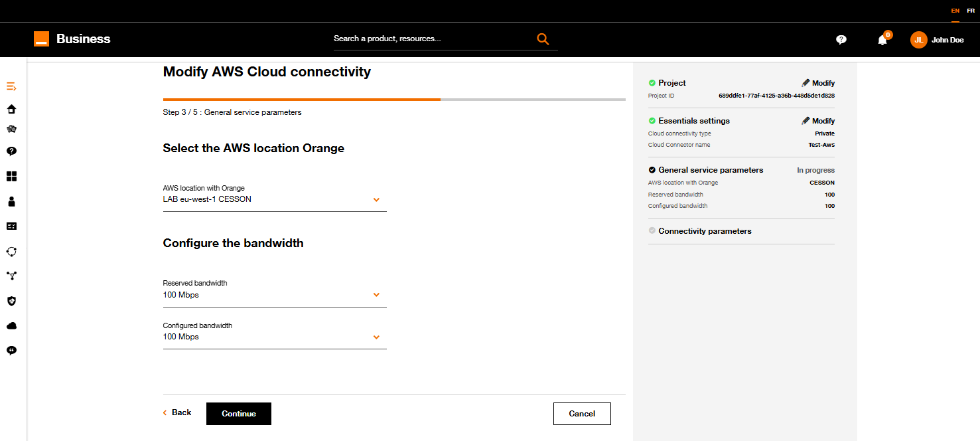This screenshot has height=441, width=980.
Task: Switch language to FR
Action: (971, 11)
